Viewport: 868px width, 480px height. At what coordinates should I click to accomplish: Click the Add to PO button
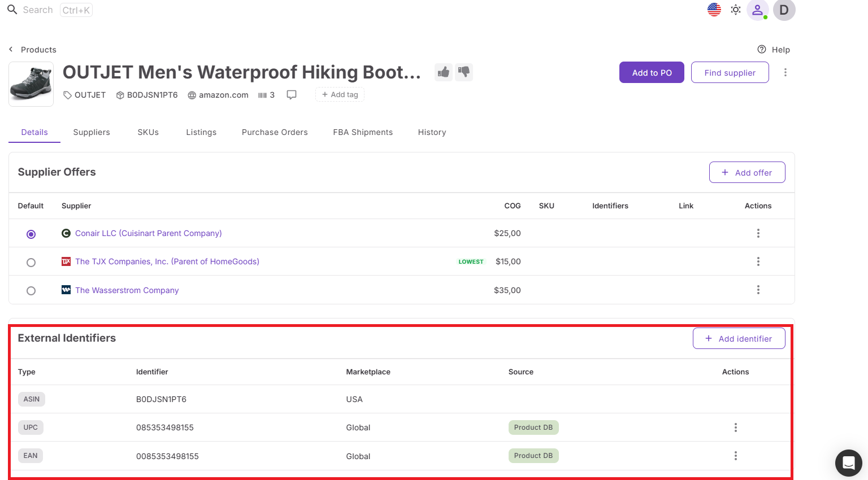point(652,72)
